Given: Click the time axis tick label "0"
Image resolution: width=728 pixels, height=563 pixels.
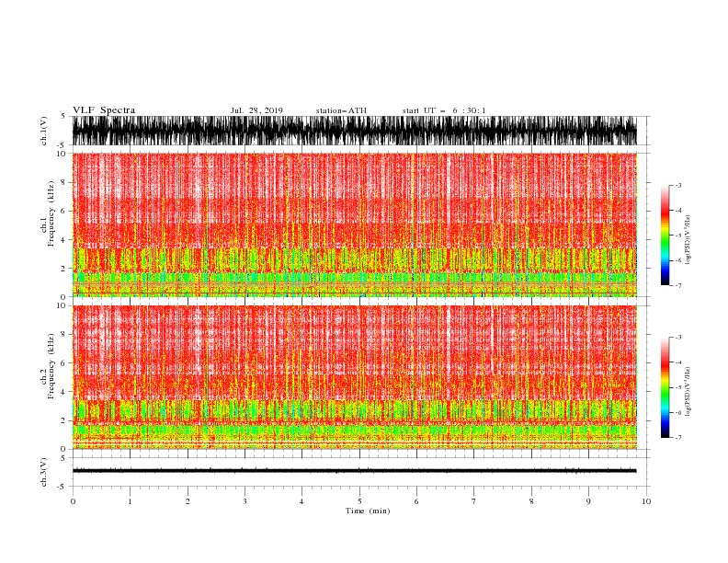Looking at the screenshot, I should (x=73, y=501).
